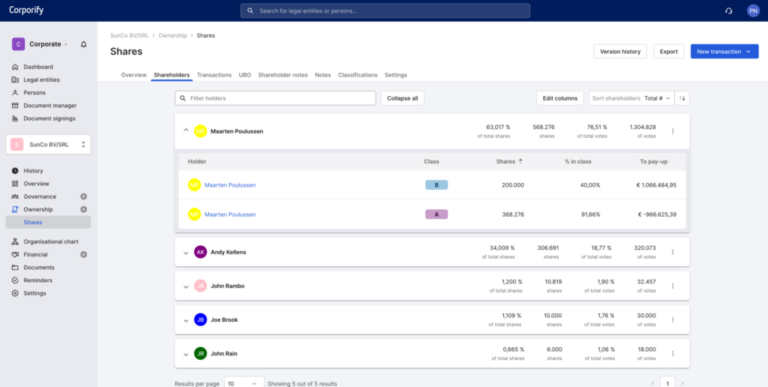Click the Legal entities building icon

pyautogui.click(x=15, y=80)
